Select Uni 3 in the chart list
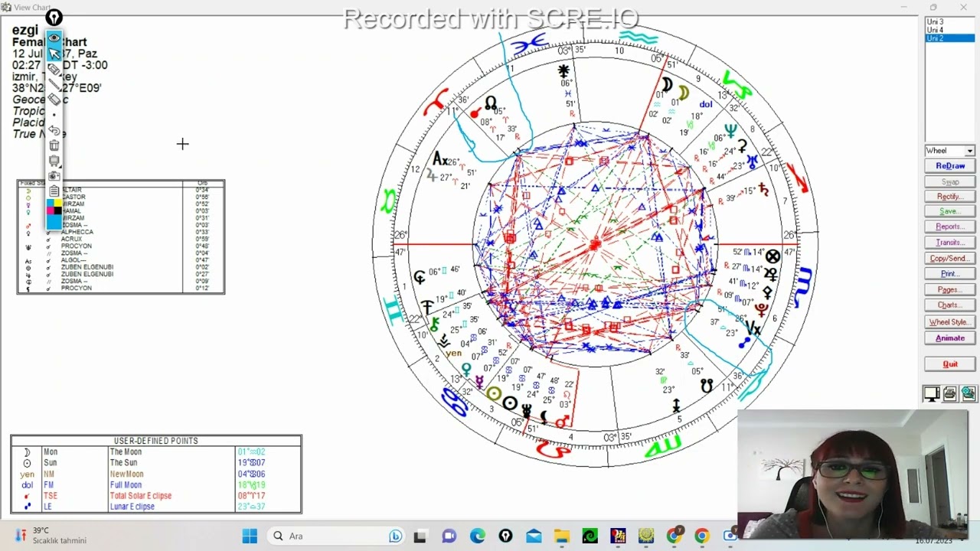Image resolution: width=980 pixels, height=551 pixels. 949,22
